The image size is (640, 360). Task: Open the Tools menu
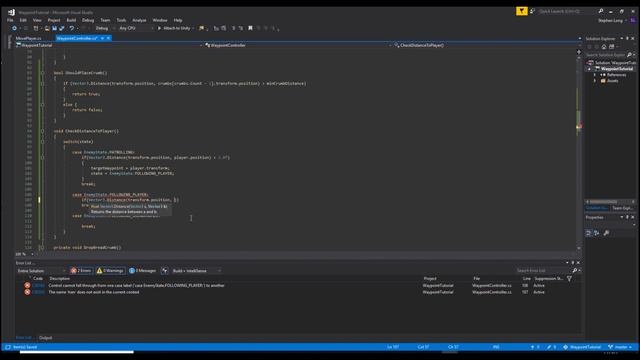121,20
